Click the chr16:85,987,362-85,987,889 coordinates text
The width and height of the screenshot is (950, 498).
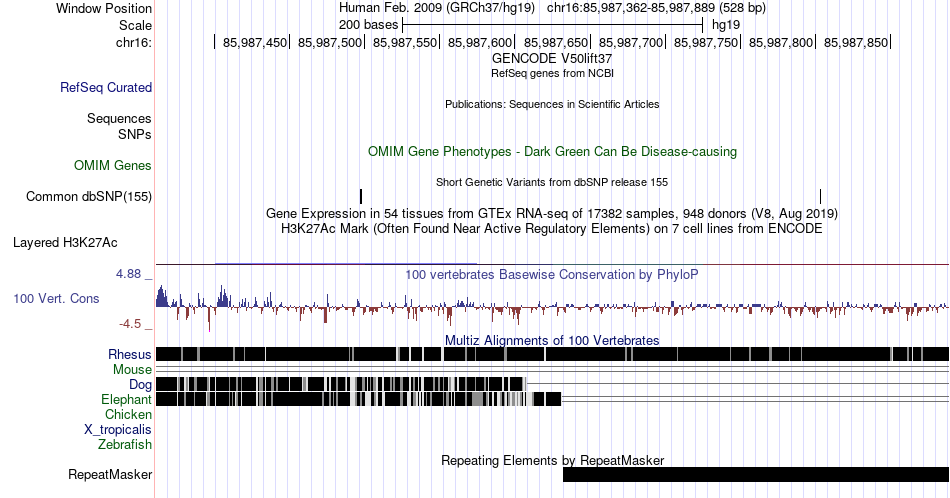tap(656, 8)
